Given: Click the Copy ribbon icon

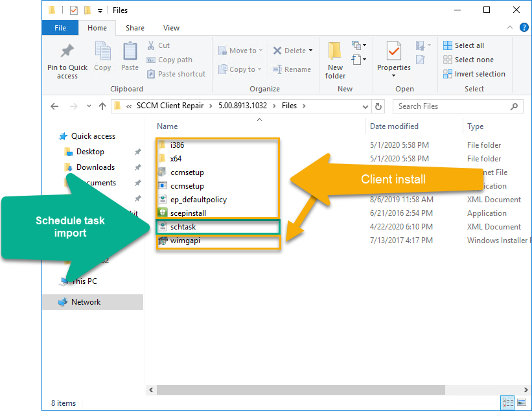Looking at the screenshot, I should tap(102, 52).
